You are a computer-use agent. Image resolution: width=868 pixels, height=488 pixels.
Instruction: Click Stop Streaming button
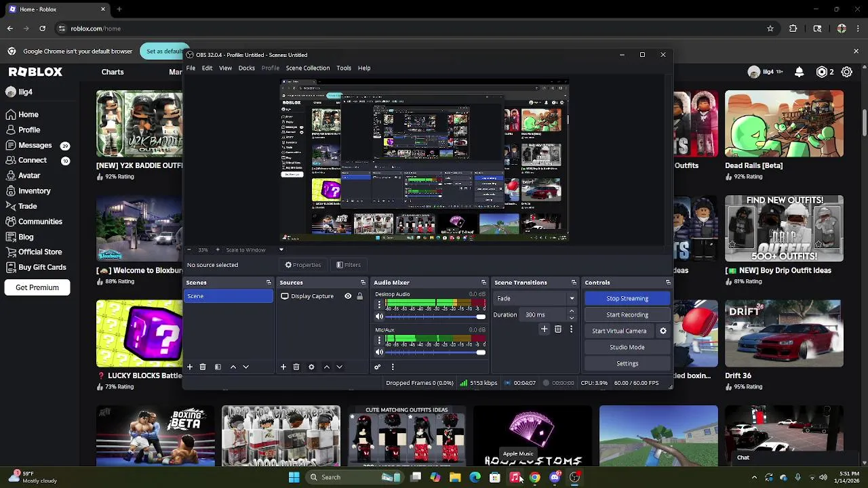click(627, 298)
